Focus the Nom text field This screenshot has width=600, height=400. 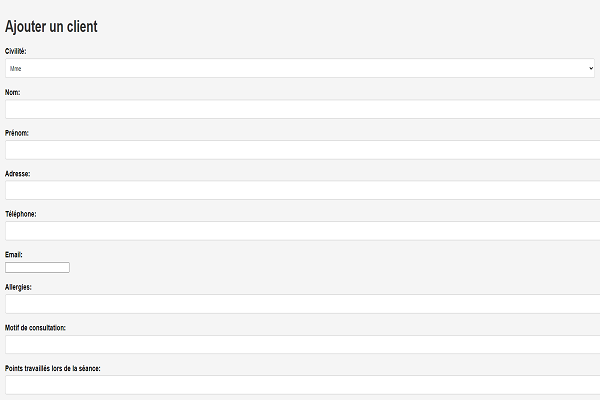pyautogui.click(x=303, y=109)
